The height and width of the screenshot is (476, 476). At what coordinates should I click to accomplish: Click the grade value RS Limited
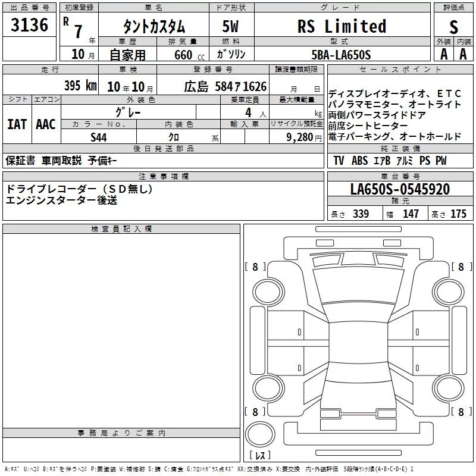342,26
